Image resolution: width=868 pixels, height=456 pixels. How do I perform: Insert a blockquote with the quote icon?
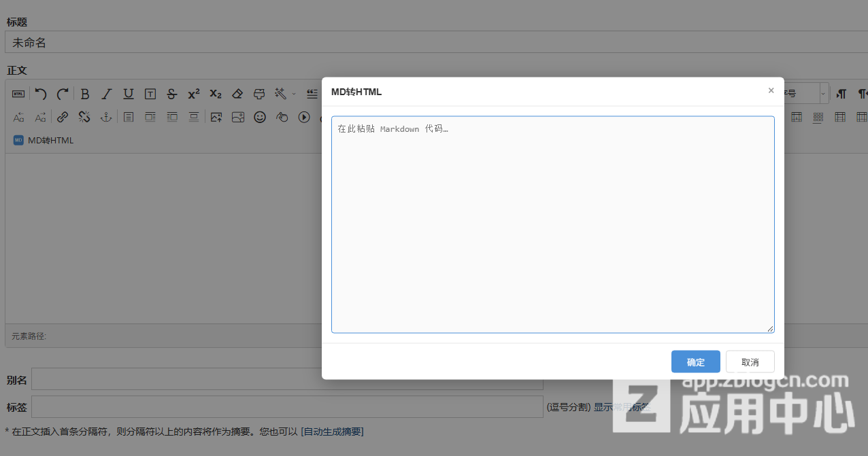click(312, 94)
